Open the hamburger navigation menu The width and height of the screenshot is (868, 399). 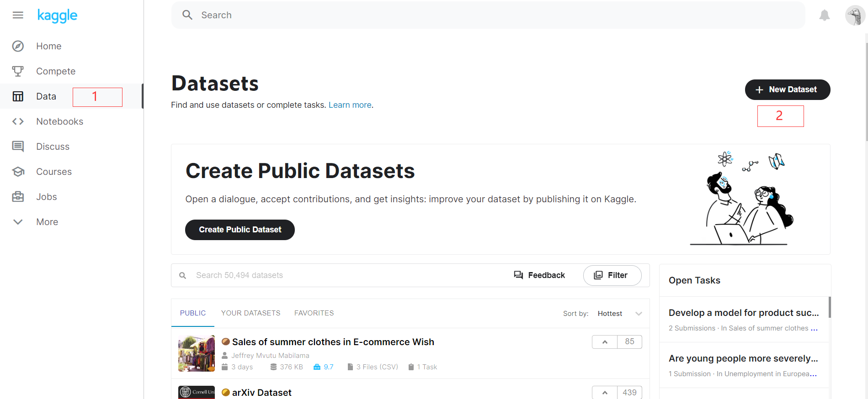point(18,15)
